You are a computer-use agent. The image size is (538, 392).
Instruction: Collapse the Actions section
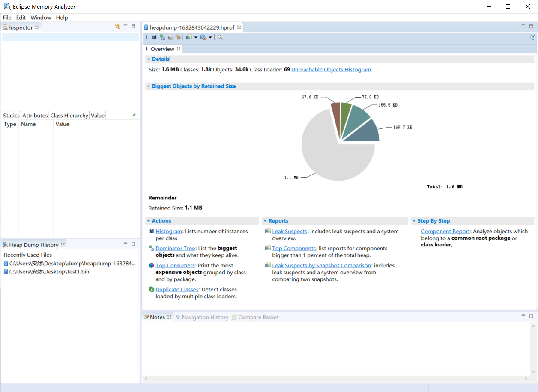point(149,221)
